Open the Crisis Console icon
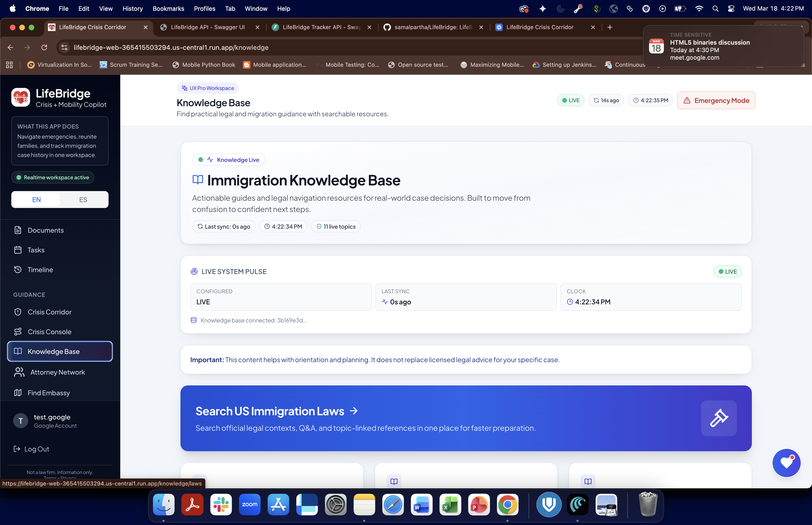Viewport: 812px width, 525px height. tap(18, 332)
